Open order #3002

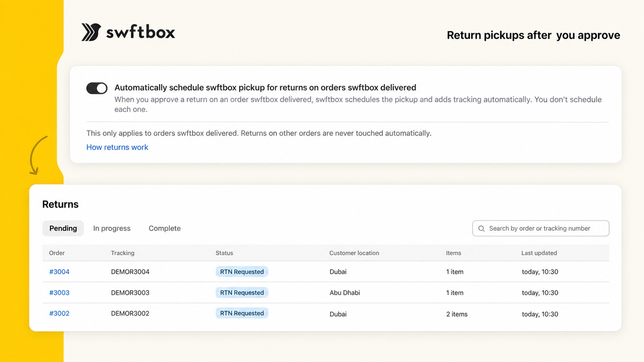(x=59, y=313)
